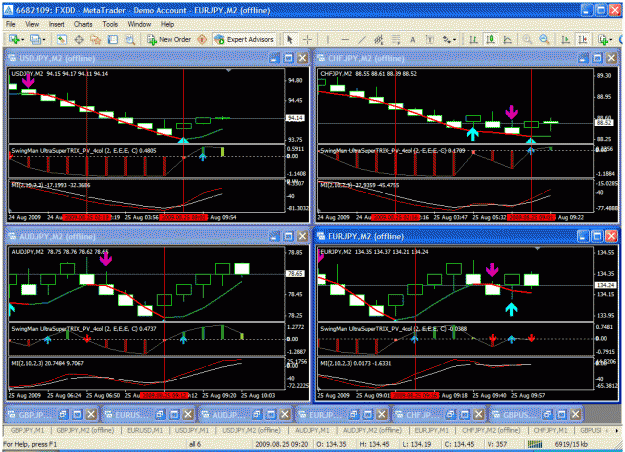This screenshot has height=452, width=625.
Task: Click the SwingMan UltraSuperTRIX label in the AUDJPY chart
Action: 83,329
